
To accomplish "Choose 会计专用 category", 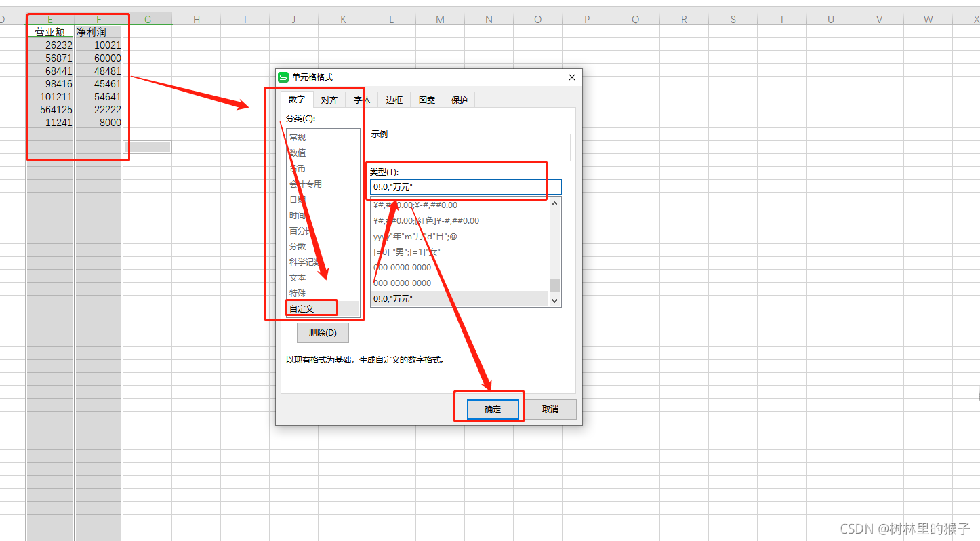I will point(323,184).
